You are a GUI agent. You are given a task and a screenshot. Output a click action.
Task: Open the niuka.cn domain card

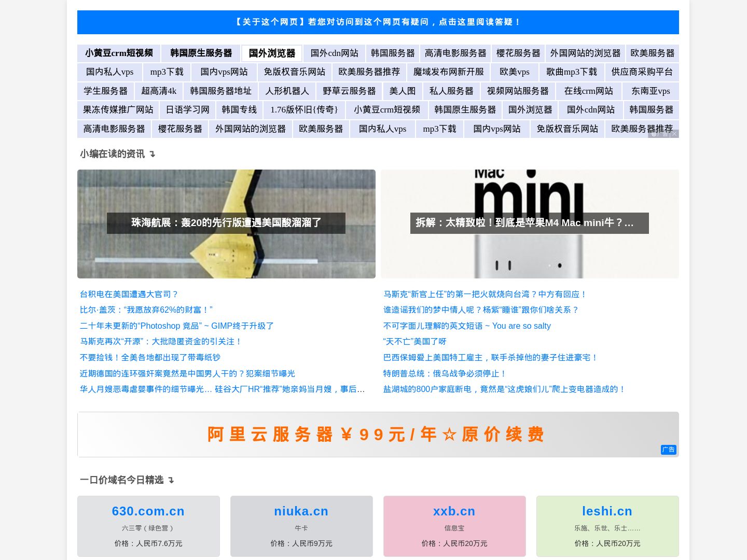(x=301, y=526)
